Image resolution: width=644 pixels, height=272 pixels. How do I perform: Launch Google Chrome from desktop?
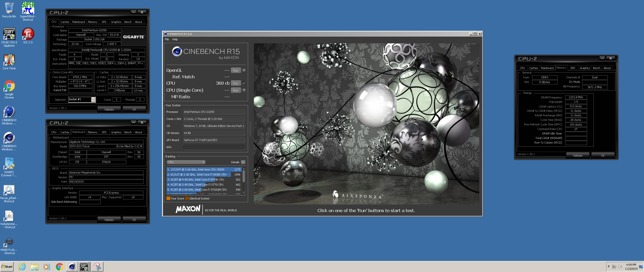(9, 89)
